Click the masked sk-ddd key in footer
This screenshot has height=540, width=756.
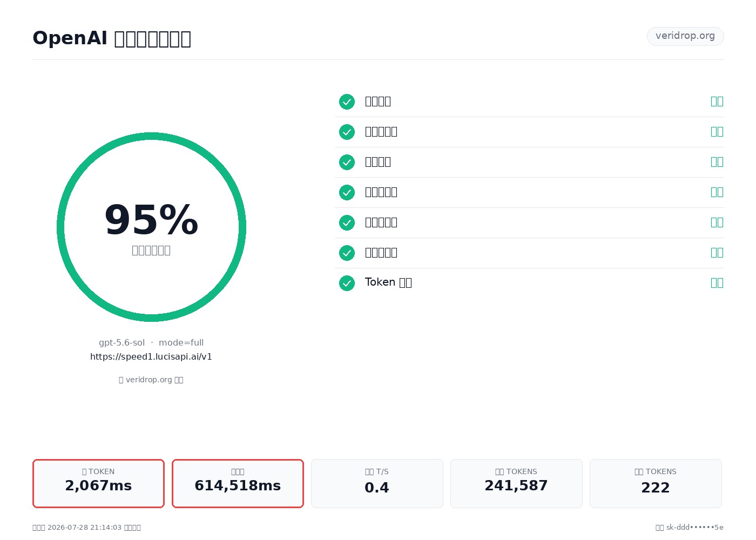(x=694, y=528)
